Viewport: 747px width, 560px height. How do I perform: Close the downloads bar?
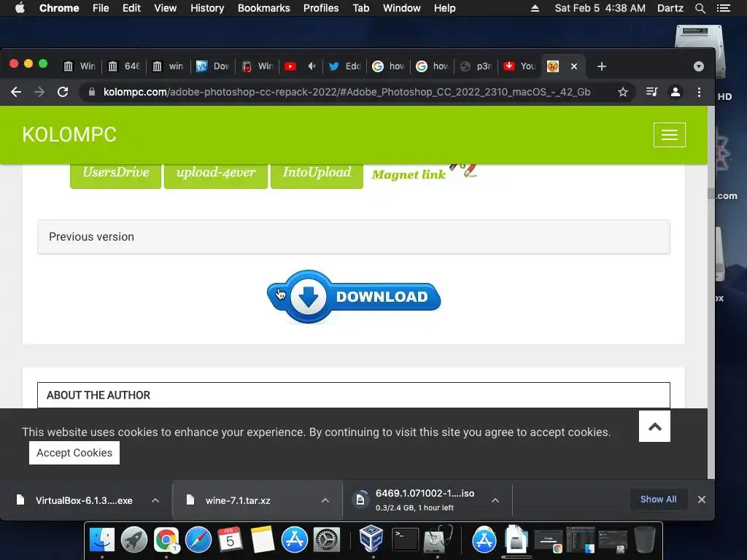[702, 499]
